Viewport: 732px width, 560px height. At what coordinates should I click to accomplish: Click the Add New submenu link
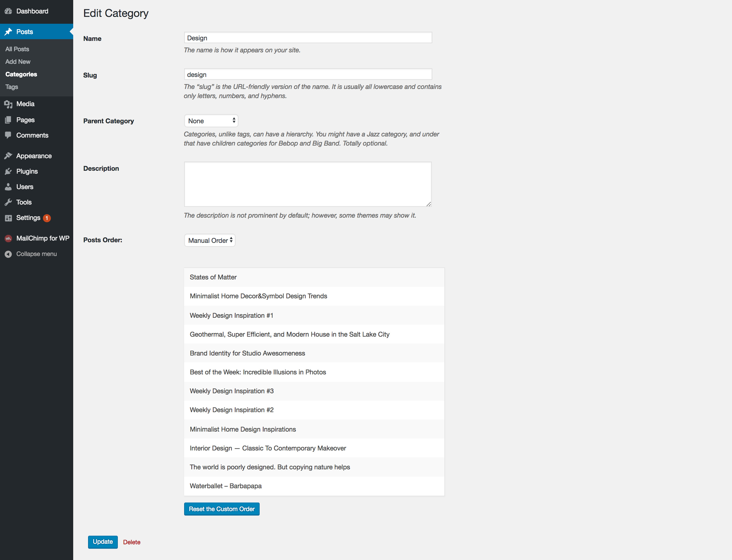18,62
